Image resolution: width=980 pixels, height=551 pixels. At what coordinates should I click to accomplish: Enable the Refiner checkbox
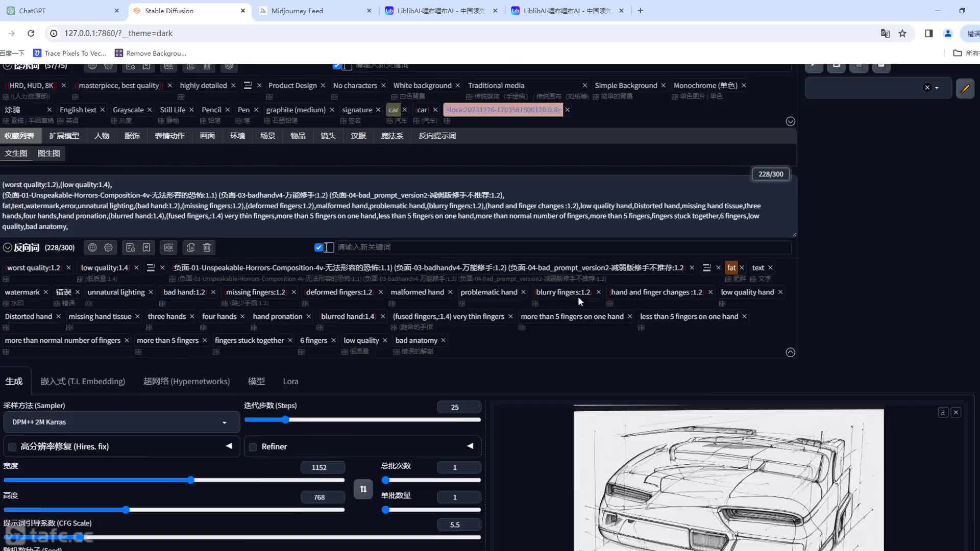point(253,447)
